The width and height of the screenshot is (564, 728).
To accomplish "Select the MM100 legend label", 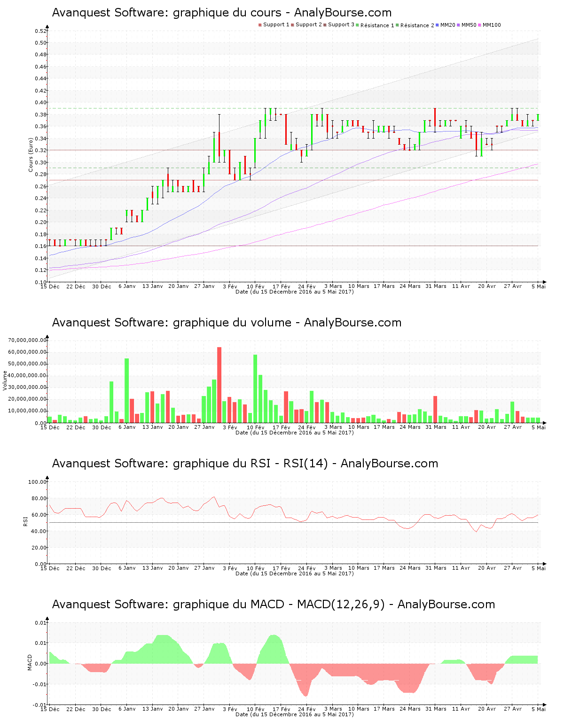I will 492,25.
